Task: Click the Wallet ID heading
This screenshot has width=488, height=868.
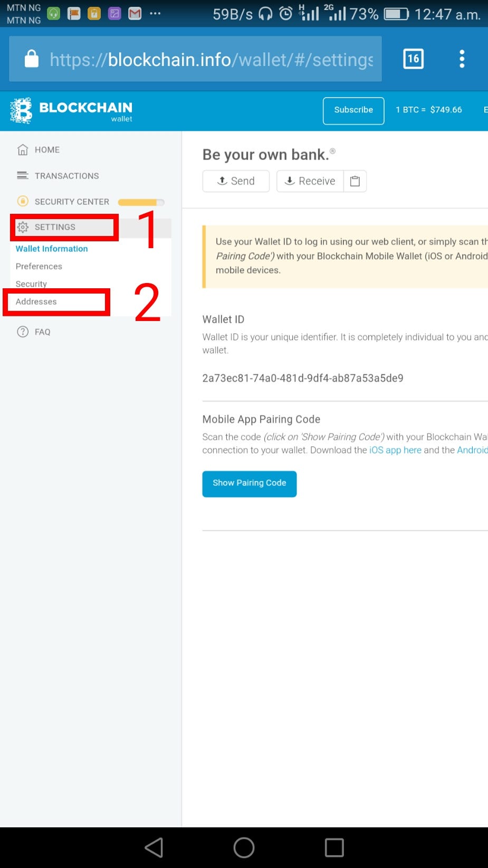Action: [x=223, y=319]
